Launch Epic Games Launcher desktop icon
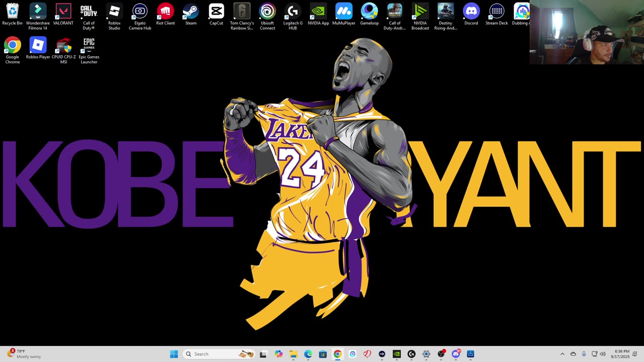The height and width of the screenshot is (362, 644). pyautogui.click(x=89, y=50)
